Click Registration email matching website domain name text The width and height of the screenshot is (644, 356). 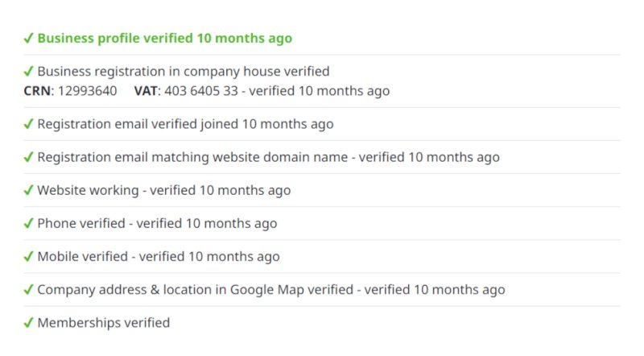click(192, 157)
